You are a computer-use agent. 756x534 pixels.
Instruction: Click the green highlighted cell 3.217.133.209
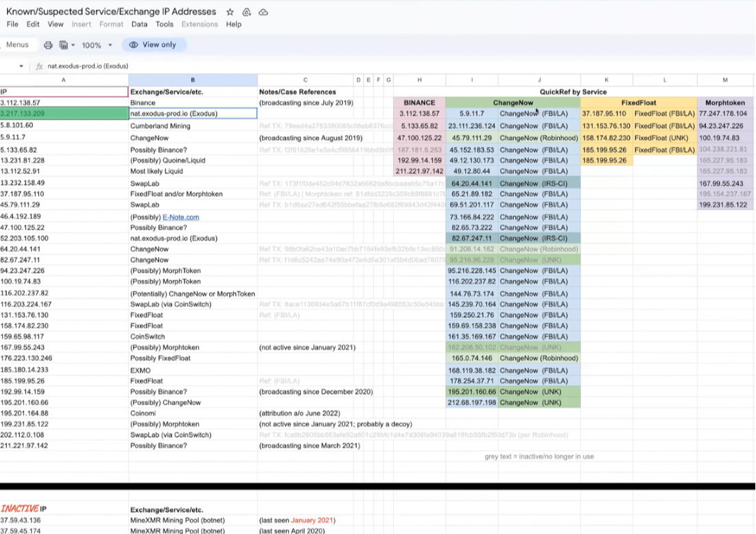point(64,114)
